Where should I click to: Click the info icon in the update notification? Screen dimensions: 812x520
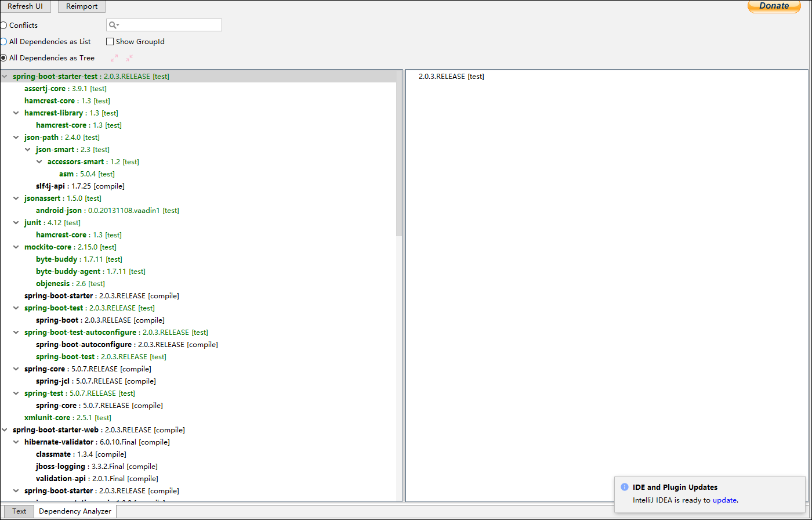click(x=625, y=488)
